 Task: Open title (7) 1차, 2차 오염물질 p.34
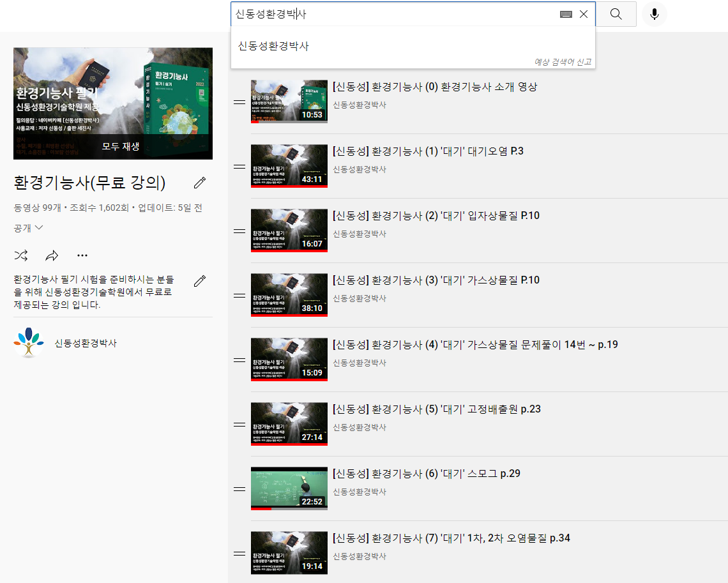pyautogui.click(x=451, y=538)
